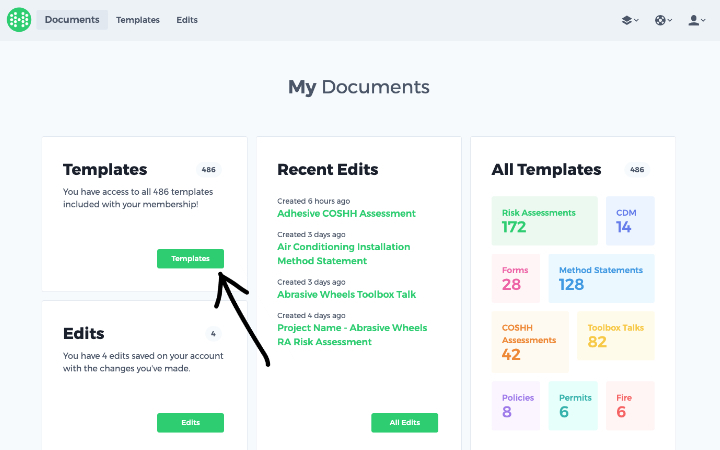Open Project Name - Abrasive Wheels RA Risk Assessment
Viewport: 720px width, 450px height.
point(352,335)
